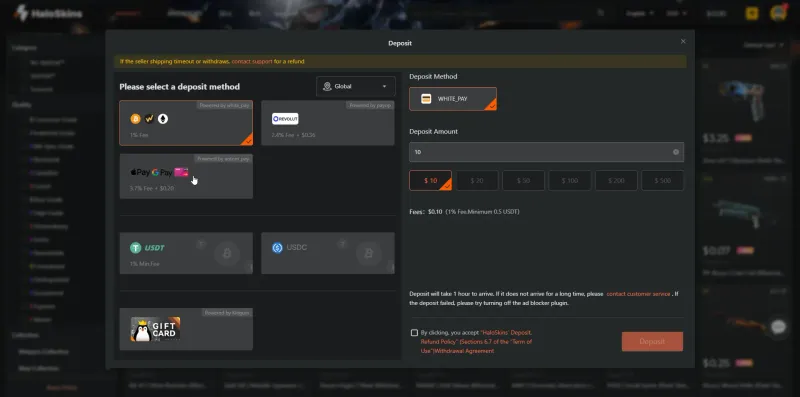Click the HaloSkins logo in the header
This screenshot has height=397, width=800.
pyautogui.click(x=48, y=13)
